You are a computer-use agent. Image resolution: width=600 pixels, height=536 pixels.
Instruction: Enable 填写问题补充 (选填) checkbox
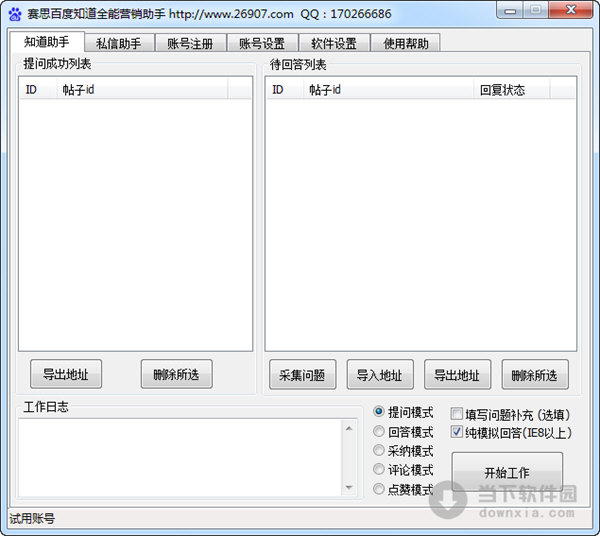[x=511, y=414]
